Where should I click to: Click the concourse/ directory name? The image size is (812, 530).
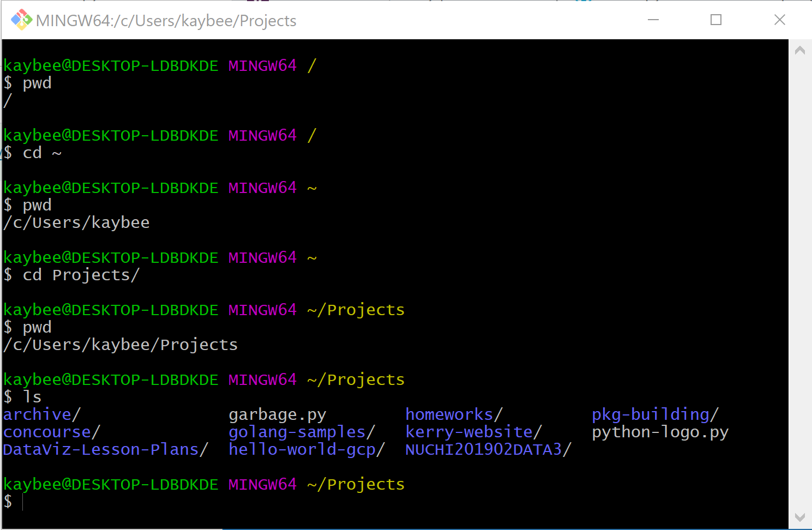tap(51, 432)
